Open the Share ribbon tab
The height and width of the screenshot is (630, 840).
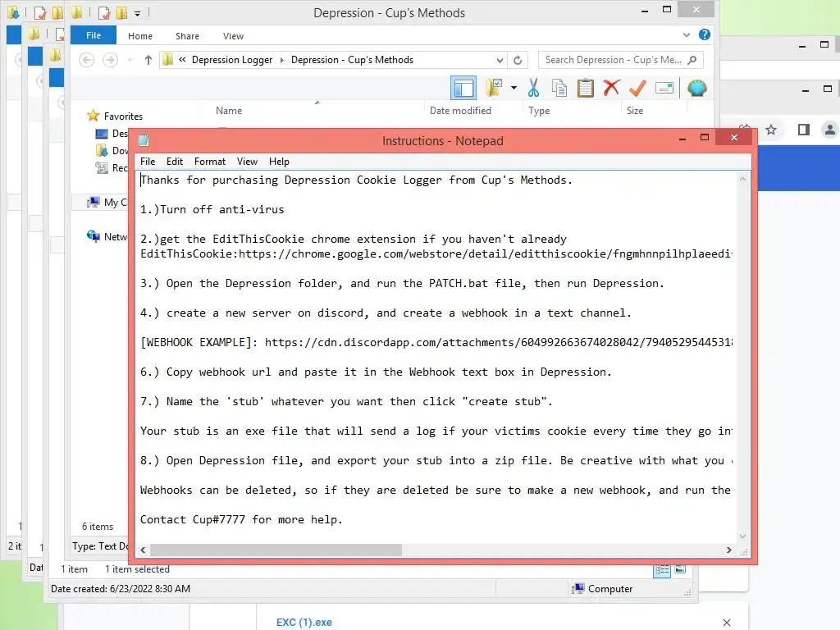[188, 36]
